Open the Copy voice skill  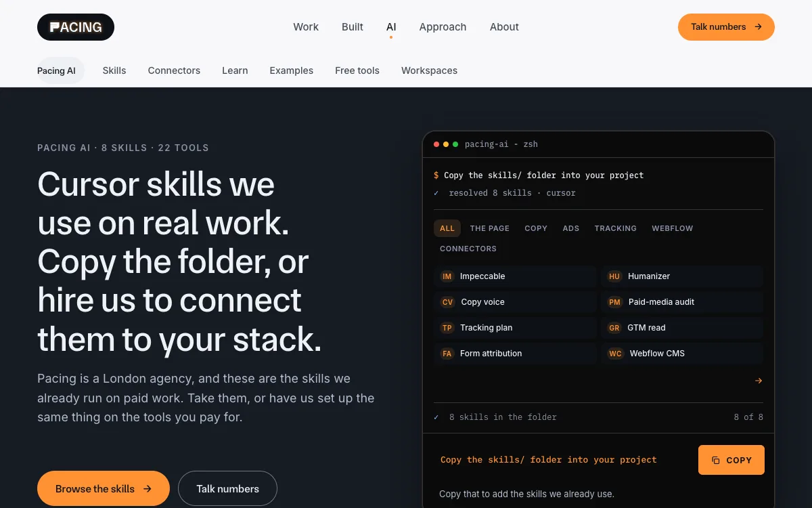tap(515, 302)
